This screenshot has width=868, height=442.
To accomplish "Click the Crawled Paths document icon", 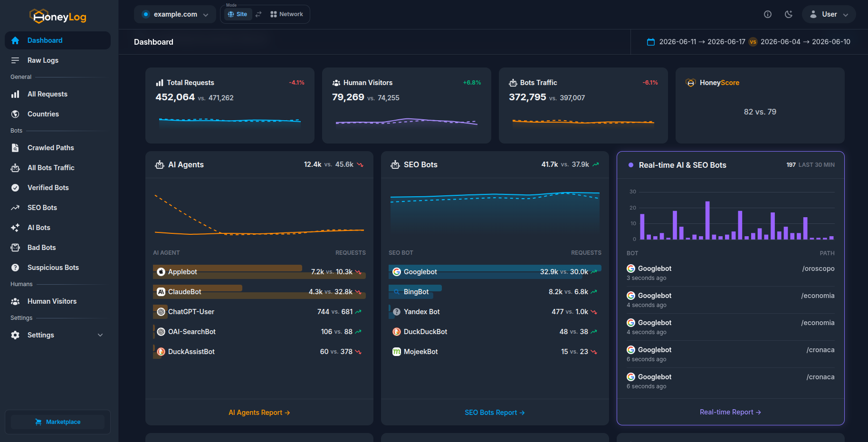I will pos(15,148).
